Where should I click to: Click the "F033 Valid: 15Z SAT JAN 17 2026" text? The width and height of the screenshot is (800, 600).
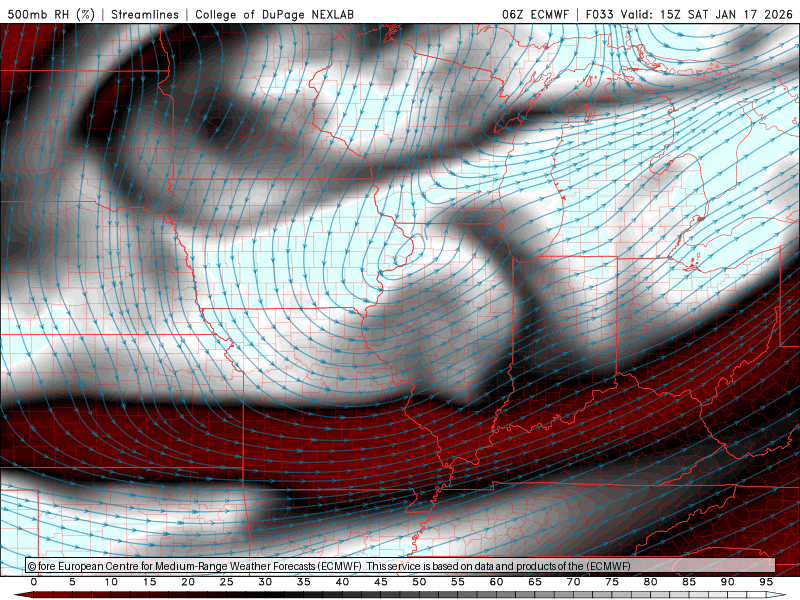tap(689, 14)
